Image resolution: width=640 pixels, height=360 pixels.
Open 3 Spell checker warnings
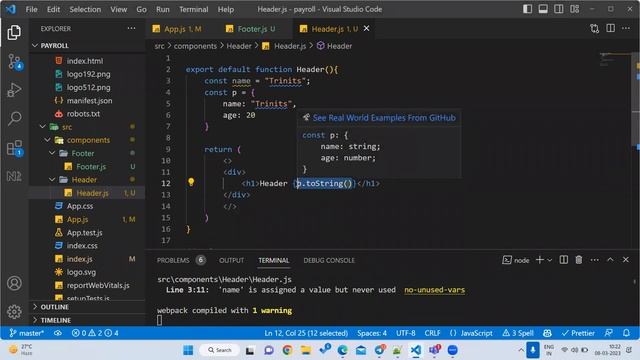pos(518,333)
